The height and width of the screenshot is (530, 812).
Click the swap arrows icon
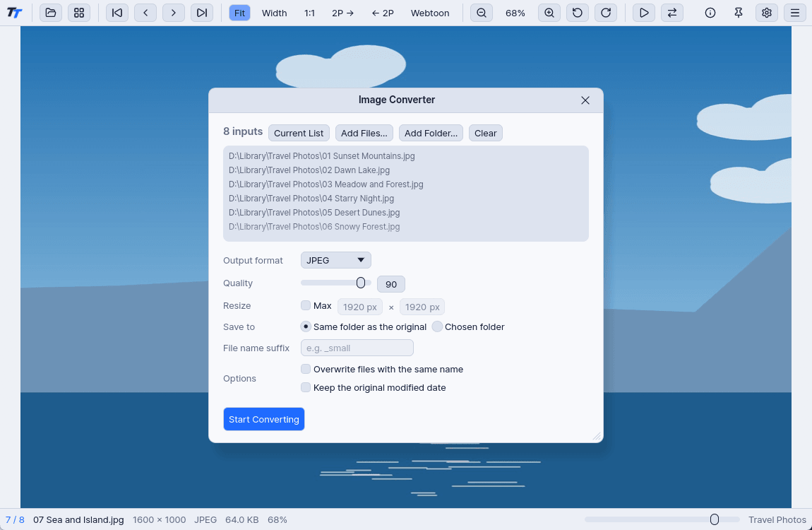672,13
